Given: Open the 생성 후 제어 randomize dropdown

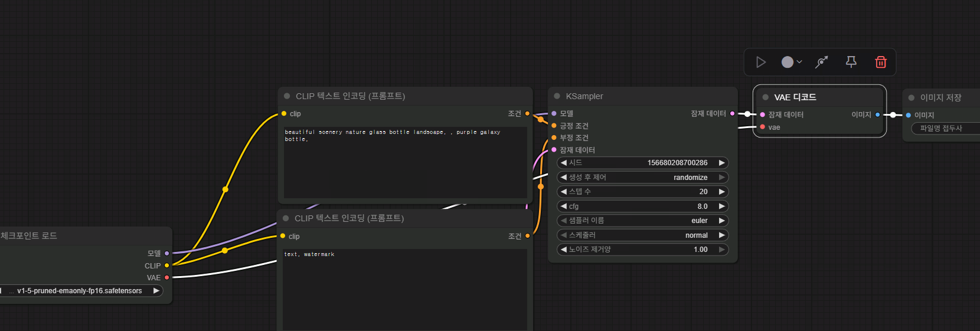Looking at the screenshot, I should (x=642, y=178).
